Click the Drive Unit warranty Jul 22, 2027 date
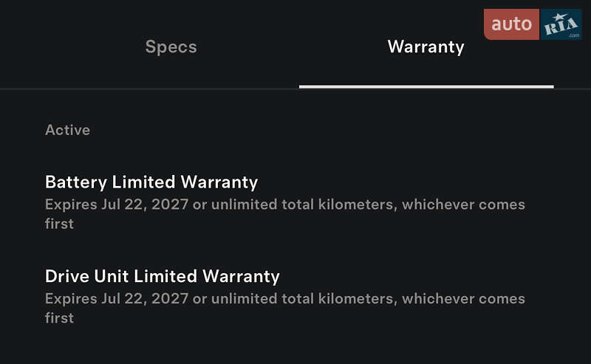591x364 pixels. point(145,299)
